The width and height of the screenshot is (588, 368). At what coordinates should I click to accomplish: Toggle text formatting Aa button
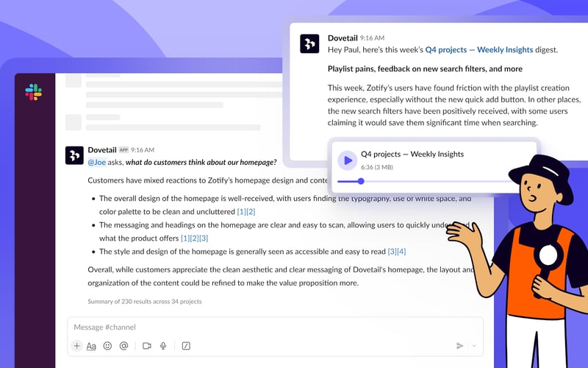point(91,346)
